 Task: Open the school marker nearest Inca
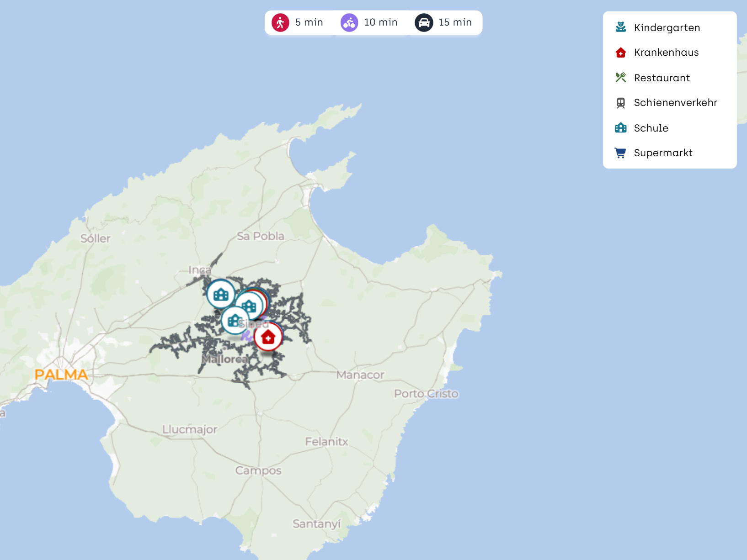[x=221, y=294]
